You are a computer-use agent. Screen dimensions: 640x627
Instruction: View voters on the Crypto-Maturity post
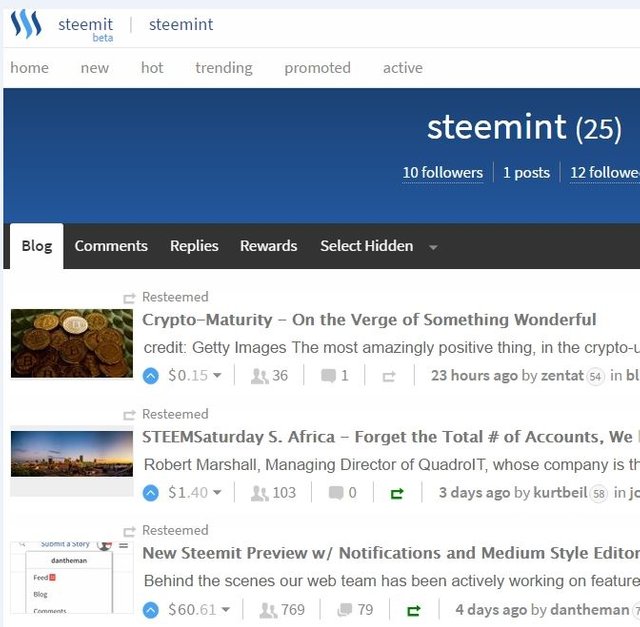coord(260,376)
